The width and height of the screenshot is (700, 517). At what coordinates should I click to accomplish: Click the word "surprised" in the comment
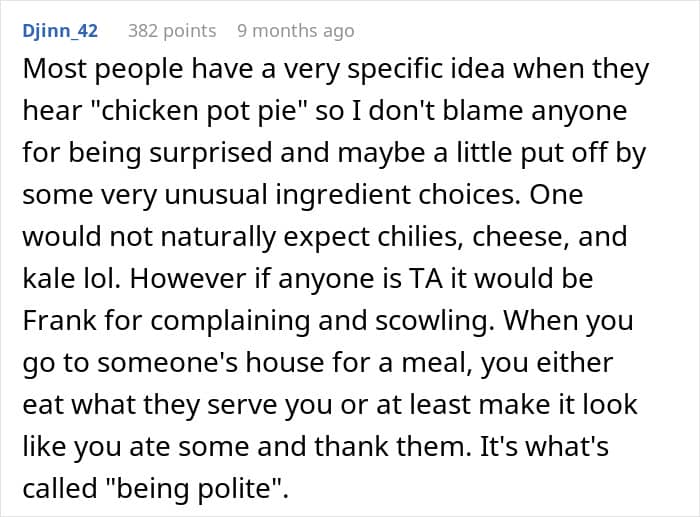[211, 153]
